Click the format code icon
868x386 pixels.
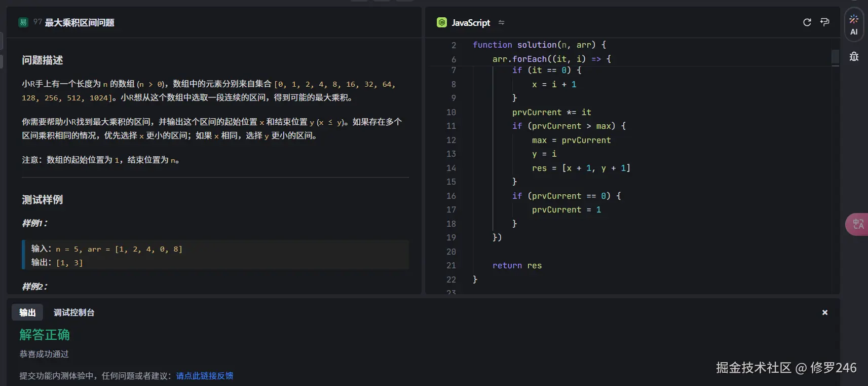(x=825, y=22)
